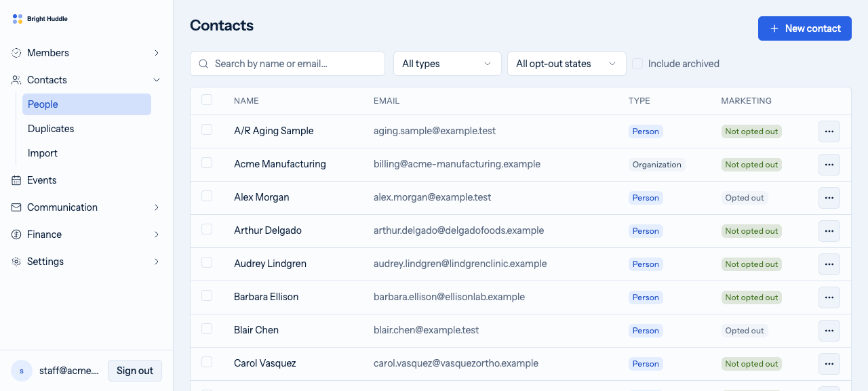Click the Organization type badge
This screenshot has height=391, width=868.
coord(657,165)
